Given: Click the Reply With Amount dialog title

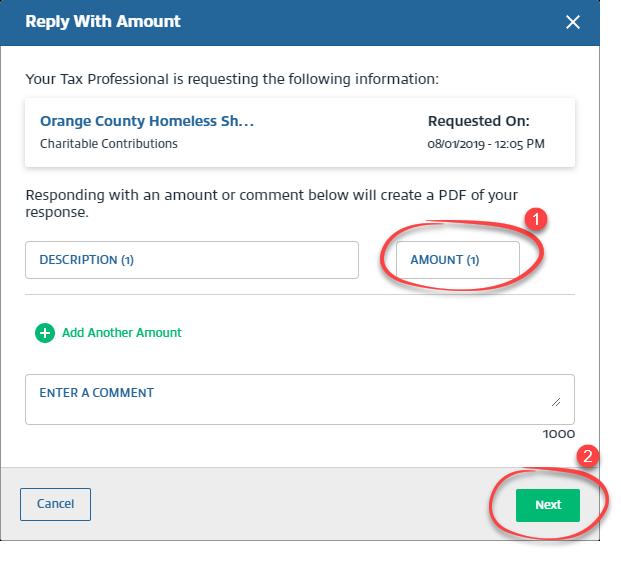Looking at the screenshot, I should pyautogui.click(x=103, y=21).
